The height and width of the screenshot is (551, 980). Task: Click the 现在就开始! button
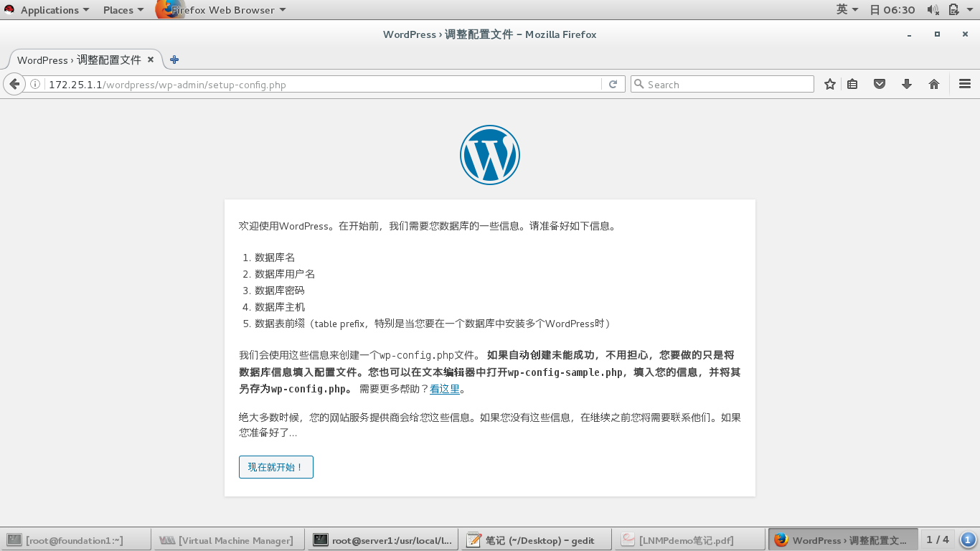276,467
